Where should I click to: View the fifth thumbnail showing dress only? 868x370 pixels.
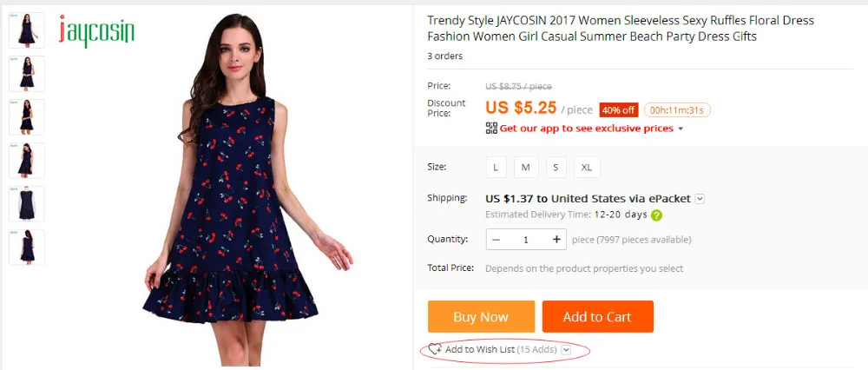[27, 204]
